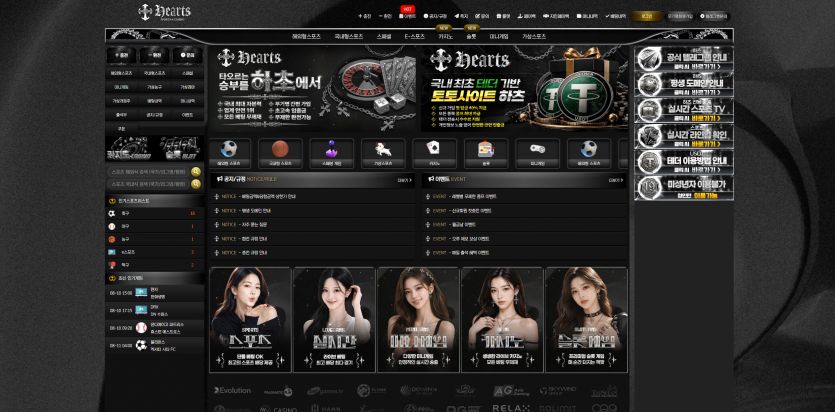Viewport: 835px width, 412px height.
Task: Open the playing cards 카지노 category tile
Action: 435,153
